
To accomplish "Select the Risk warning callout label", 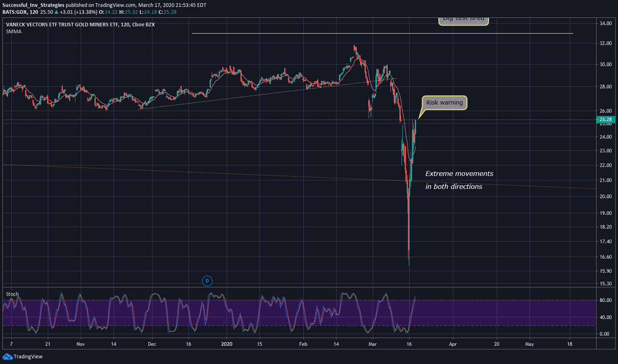I will pyautogui.click(x=444, y=103).
